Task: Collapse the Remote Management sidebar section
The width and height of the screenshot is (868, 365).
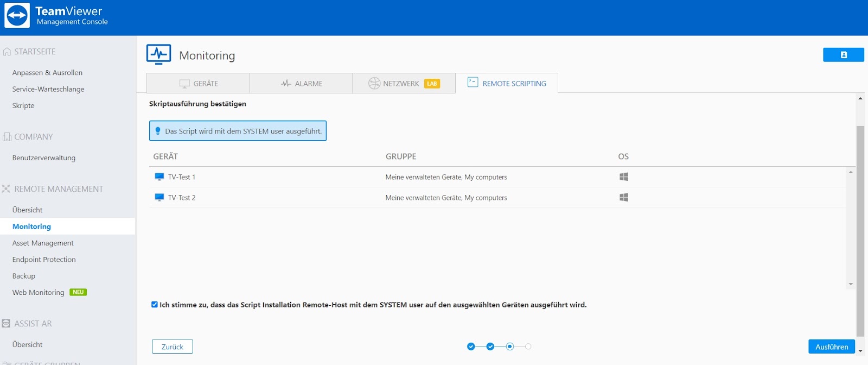Action: click(58, 189)
